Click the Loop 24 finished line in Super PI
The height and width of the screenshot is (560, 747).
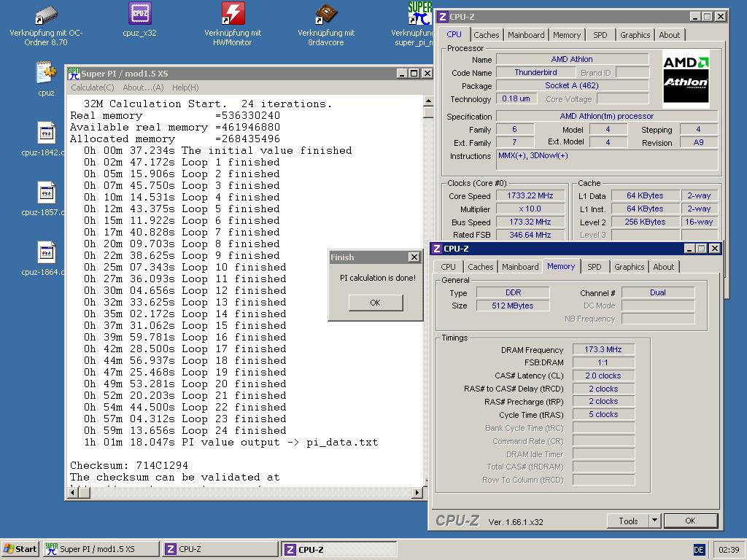[185, 430]
